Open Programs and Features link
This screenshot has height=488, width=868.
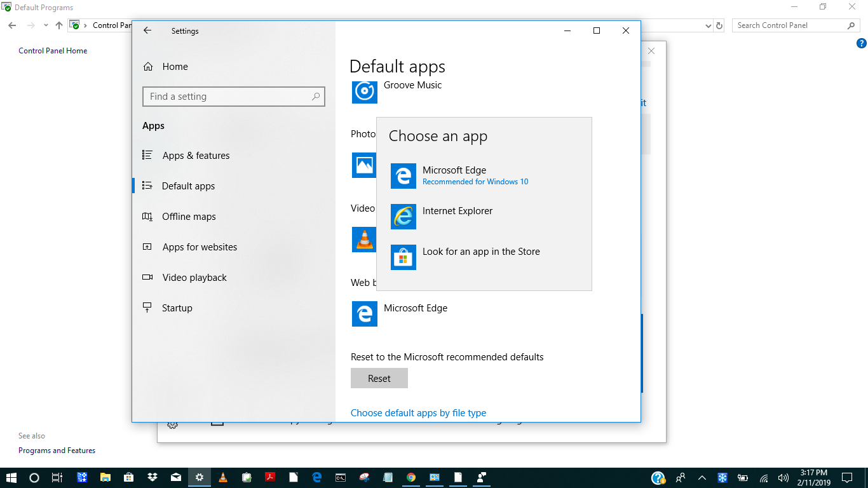tap(57, 451)
